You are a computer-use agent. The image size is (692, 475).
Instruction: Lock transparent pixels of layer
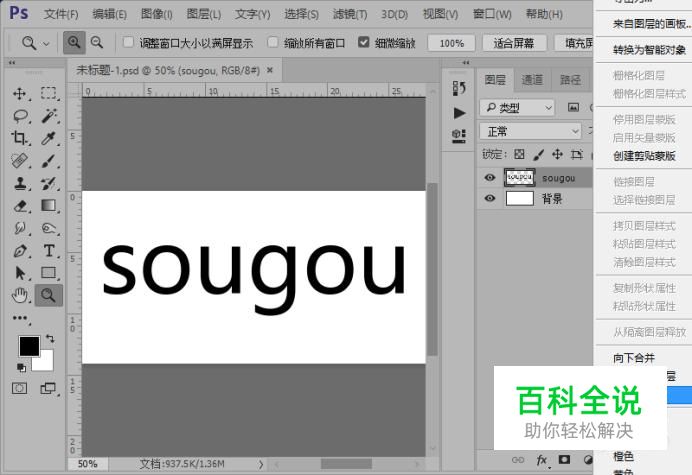pyautogui.click(x=519, y=154)
